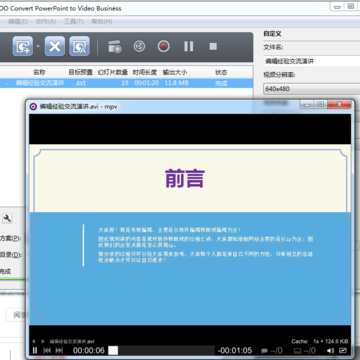Click the mpv pause button
The width and height of the screenshot is (360, 360).
tap(35, 350)
